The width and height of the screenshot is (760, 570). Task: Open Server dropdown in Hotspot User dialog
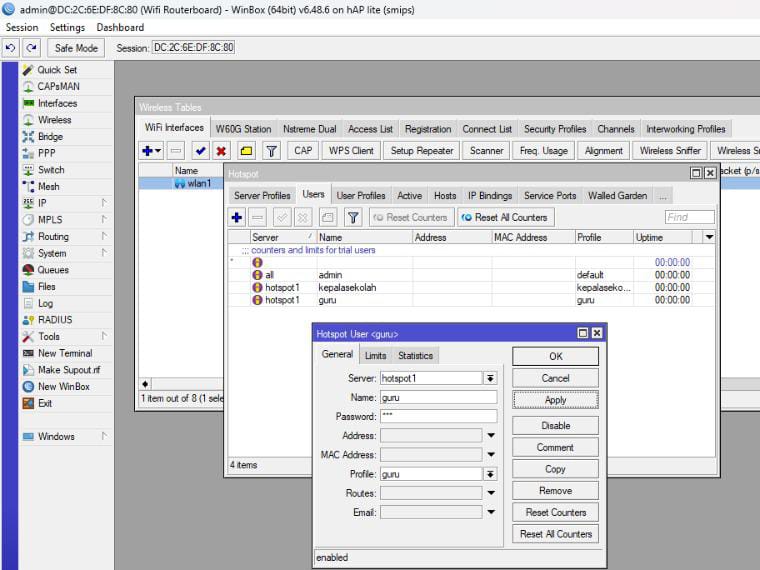pos(491,378)
